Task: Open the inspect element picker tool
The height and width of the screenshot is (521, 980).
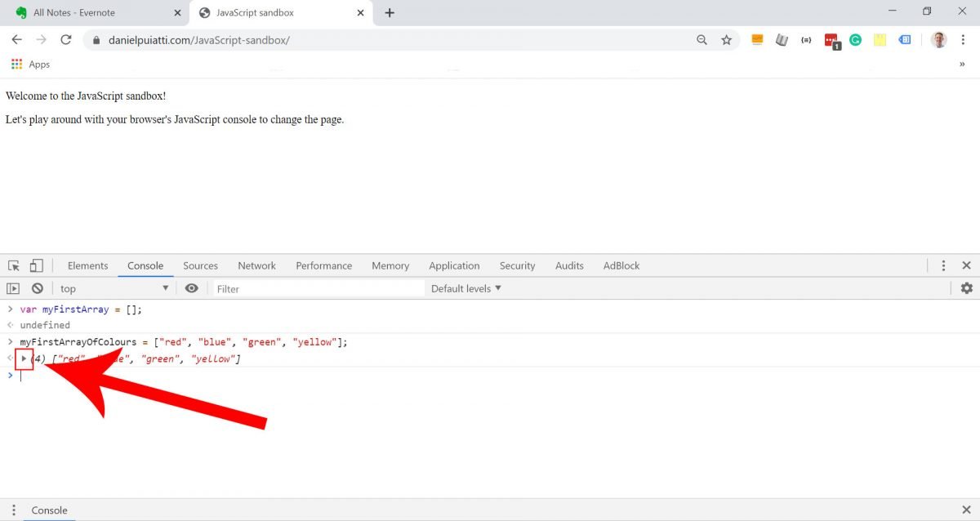Action: [x=14, y=265]
